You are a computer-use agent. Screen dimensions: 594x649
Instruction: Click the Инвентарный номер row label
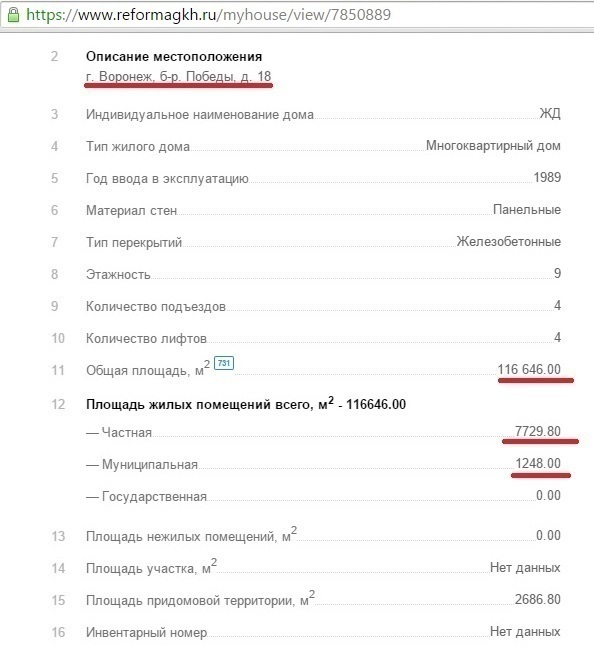click(146, 632)
